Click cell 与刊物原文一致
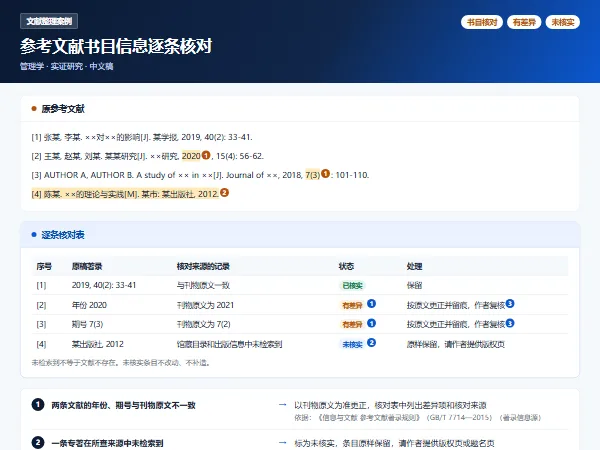Image resolution: width=600 pixels, height=450 pixels. coord(203,285)
